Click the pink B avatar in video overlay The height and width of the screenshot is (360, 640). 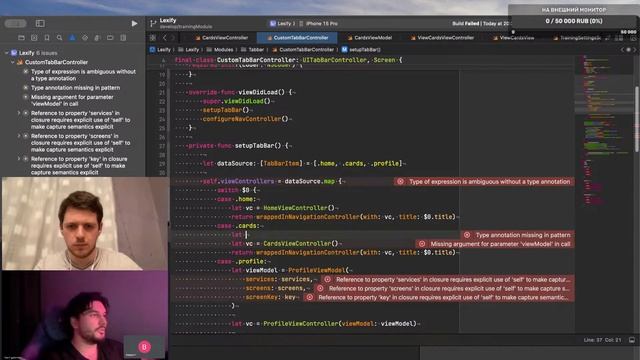click(144, 347)
